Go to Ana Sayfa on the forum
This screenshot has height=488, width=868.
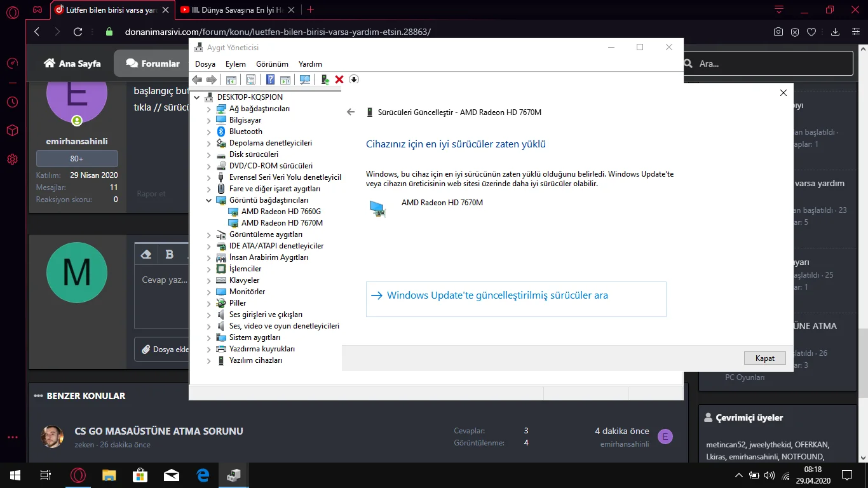[x=72, y=64]
